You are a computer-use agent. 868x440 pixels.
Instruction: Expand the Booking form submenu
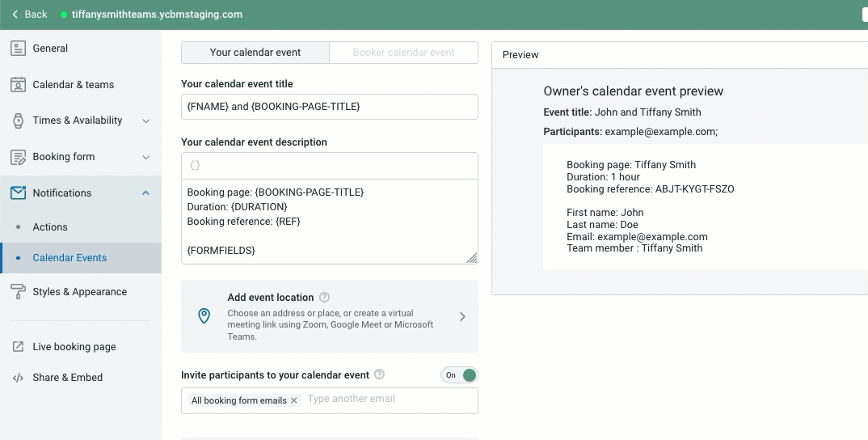click(146, 157)
